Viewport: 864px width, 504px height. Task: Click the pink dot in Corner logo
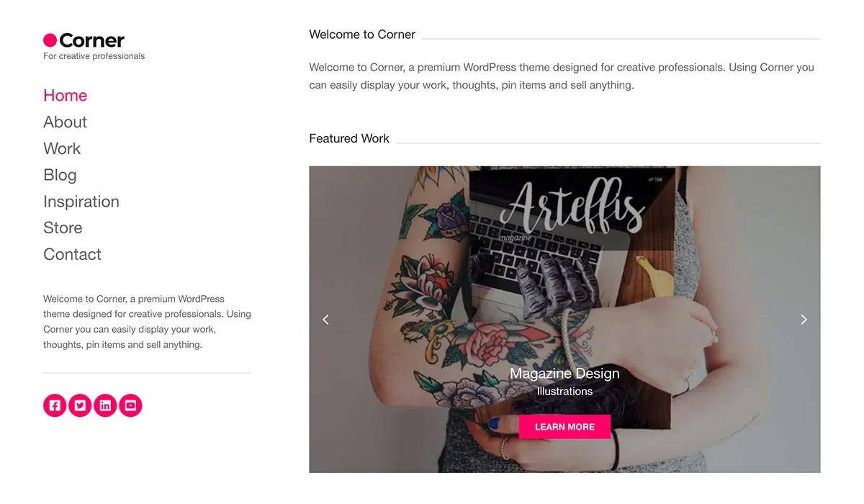click(x=50, y=40)
